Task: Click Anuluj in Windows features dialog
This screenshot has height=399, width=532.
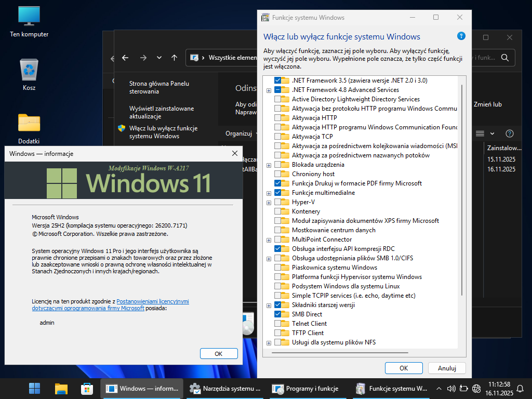Action: [x=446, y=368]
